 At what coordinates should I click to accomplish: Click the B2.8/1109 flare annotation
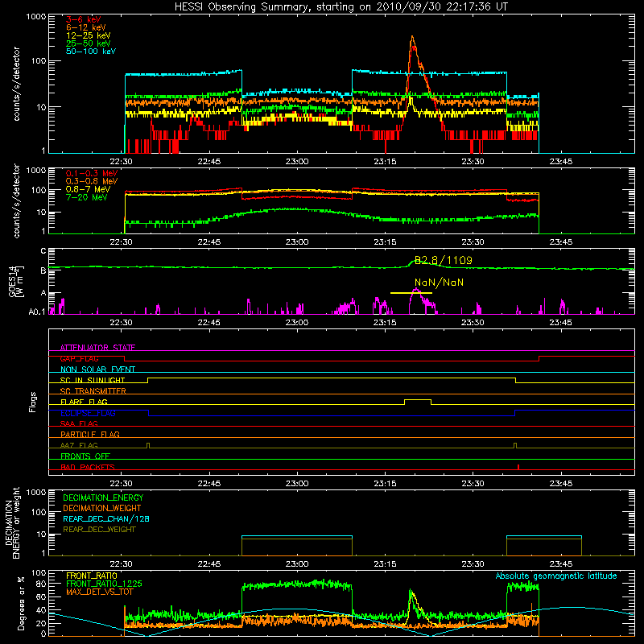click(x=444, y=260)
